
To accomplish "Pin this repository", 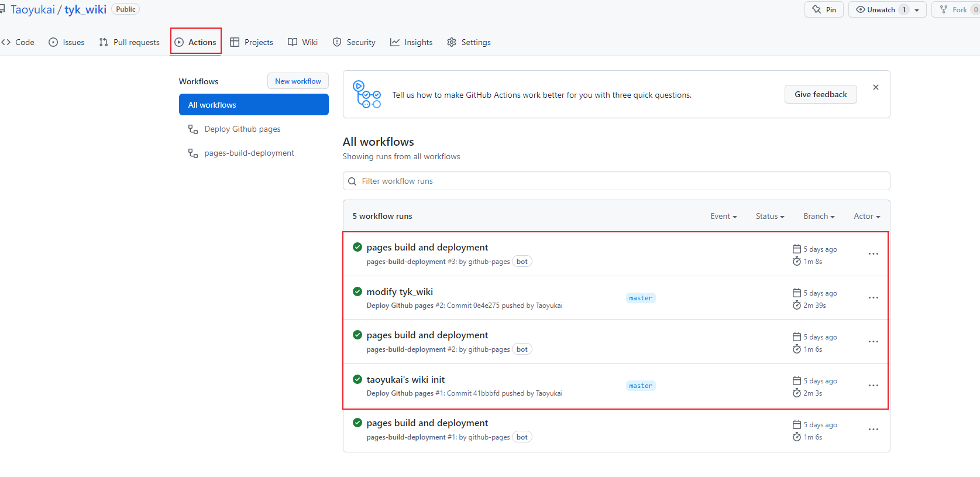I will click(x=824, y=9).
